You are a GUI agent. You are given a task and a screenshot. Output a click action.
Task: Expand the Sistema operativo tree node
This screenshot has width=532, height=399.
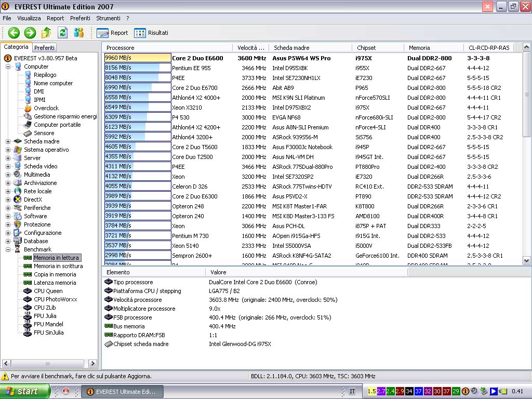click(x=8, y=150)
